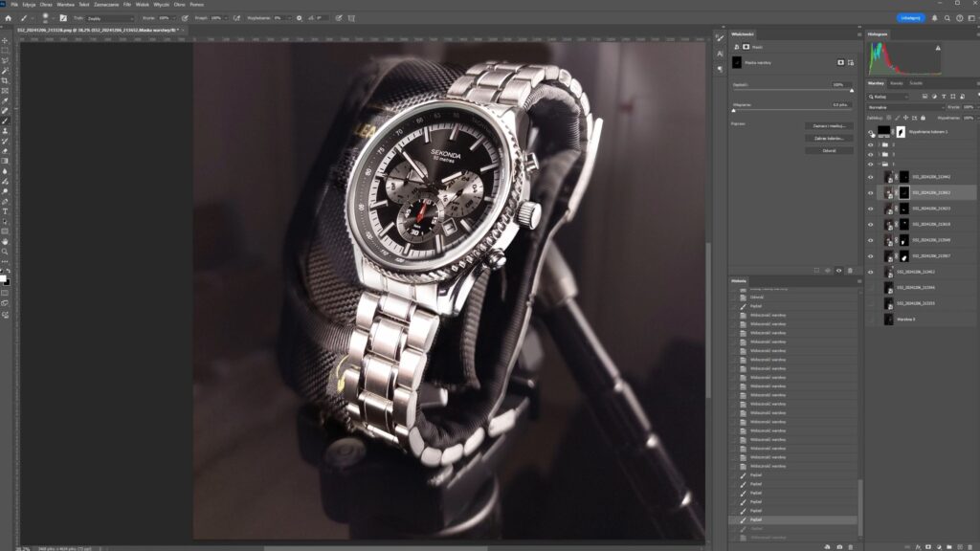
Task: Open brush settings gear in options bar
Action: coord(299,17)
